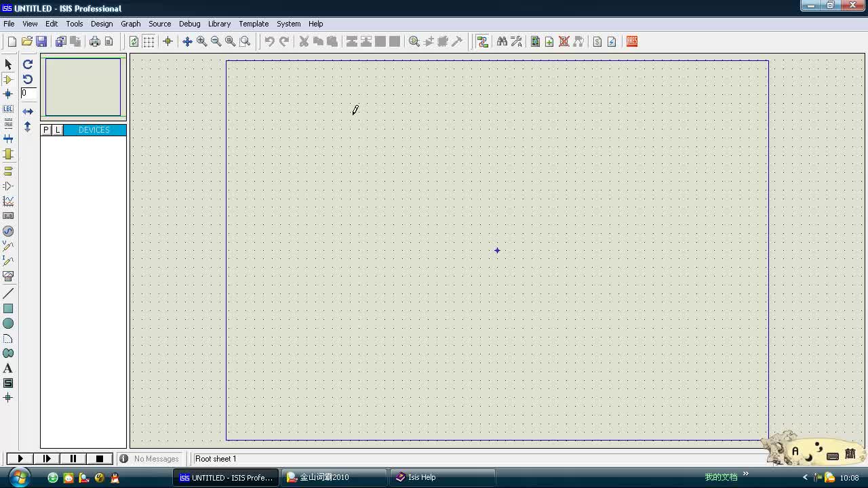Screen dimensions: 868x488
Task: Click the New File toolbar icon
Action: point(12,42)
